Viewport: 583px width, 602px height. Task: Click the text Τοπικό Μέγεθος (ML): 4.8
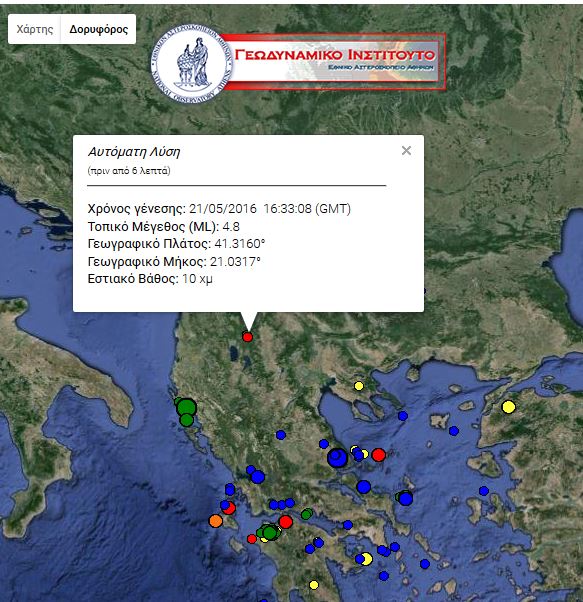[164, 227]
